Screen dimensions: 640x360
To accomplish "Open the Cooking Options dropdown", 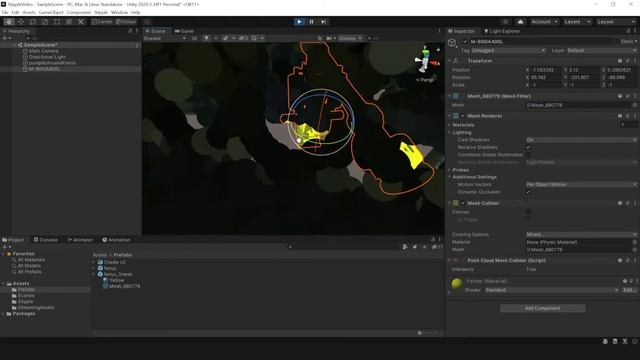I will [x=581, y=235].
